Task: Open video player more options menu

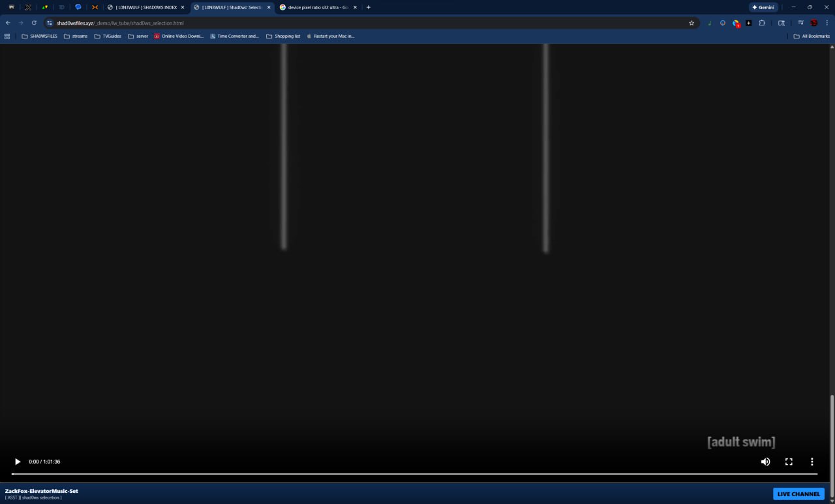Action: pyautogui.click(x=812, y=462)
